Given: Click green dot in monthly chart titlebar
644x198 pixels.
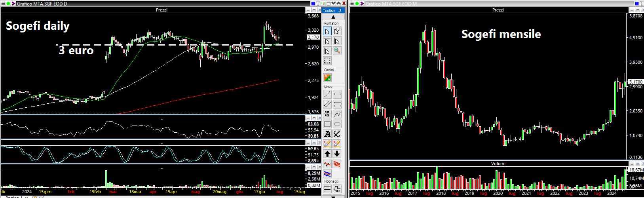Looking at the screenshot, I should coord(357,4).
